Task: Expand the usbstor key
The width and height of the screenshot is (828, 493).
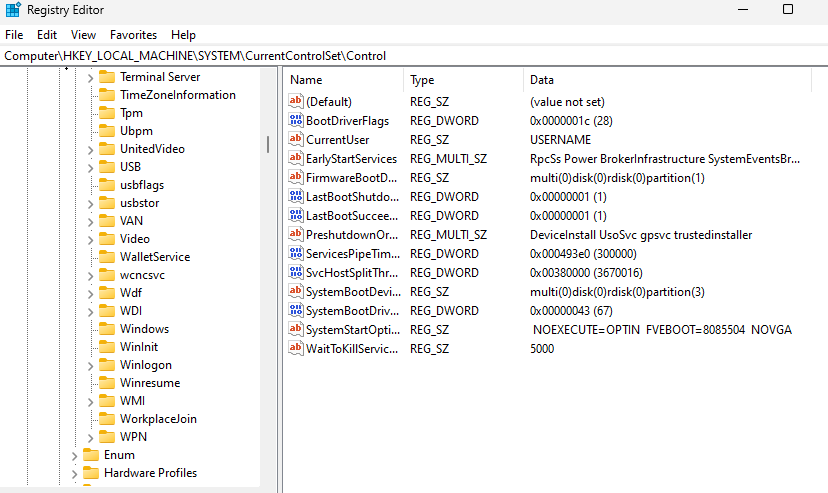Action: pyautogui.click(x=90, y=204)
